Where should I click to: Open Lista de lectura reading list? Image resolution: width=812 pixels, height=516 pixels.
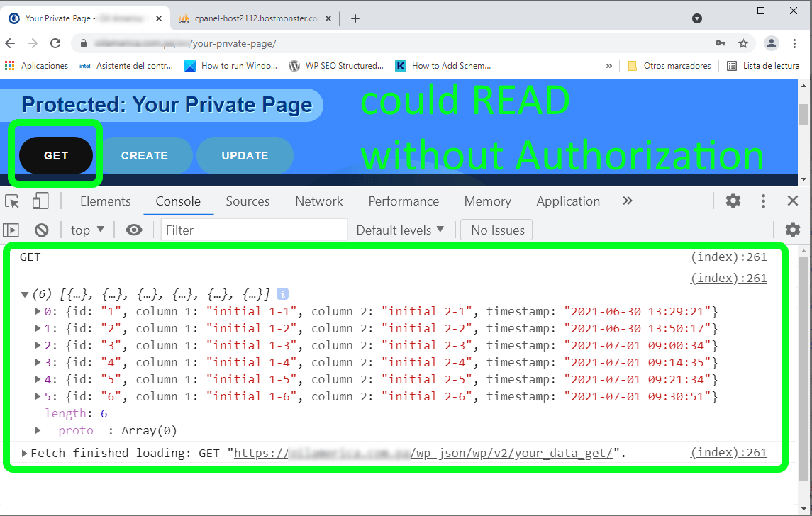pos(763,66)
